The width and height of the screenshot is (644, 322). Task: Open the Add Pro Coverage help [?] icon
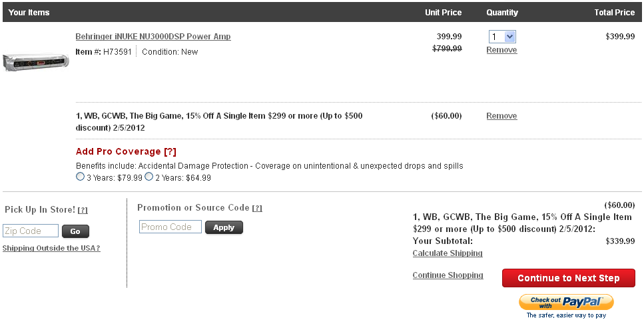170,152
